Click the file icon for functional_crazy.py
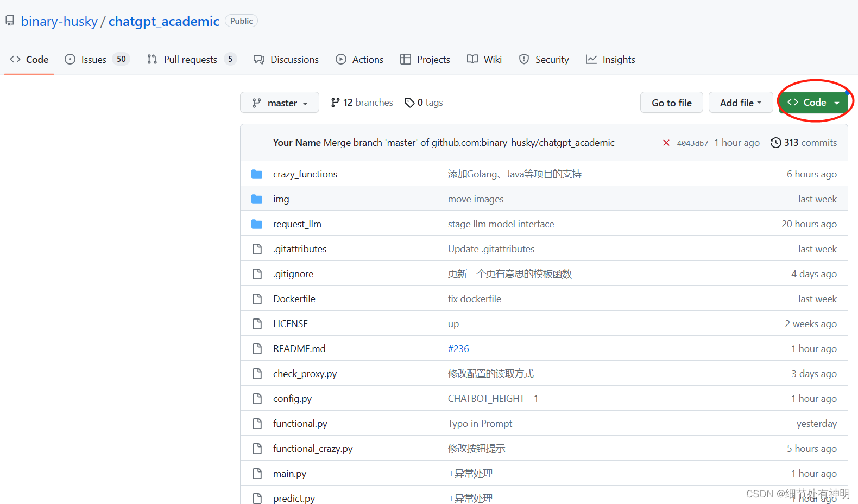 coord(257,449)
